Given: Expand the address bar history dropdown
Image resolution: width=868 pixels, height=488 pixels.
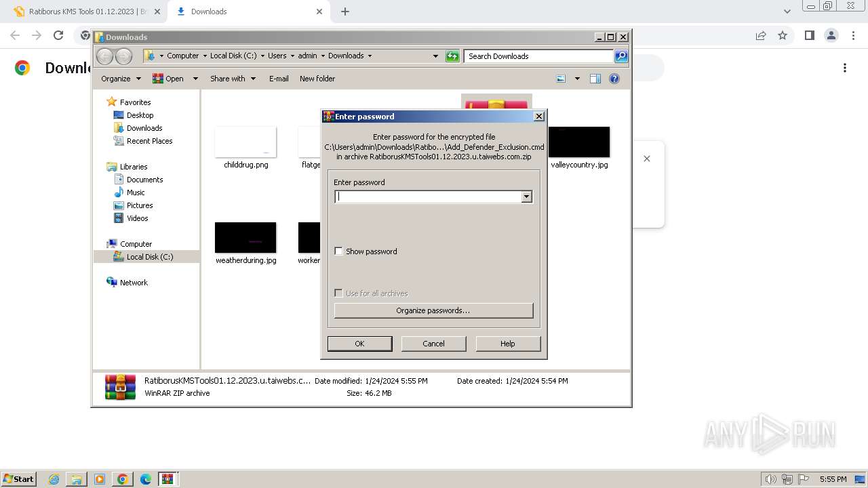Looking at the screenshot, I should tap(435, 56).
